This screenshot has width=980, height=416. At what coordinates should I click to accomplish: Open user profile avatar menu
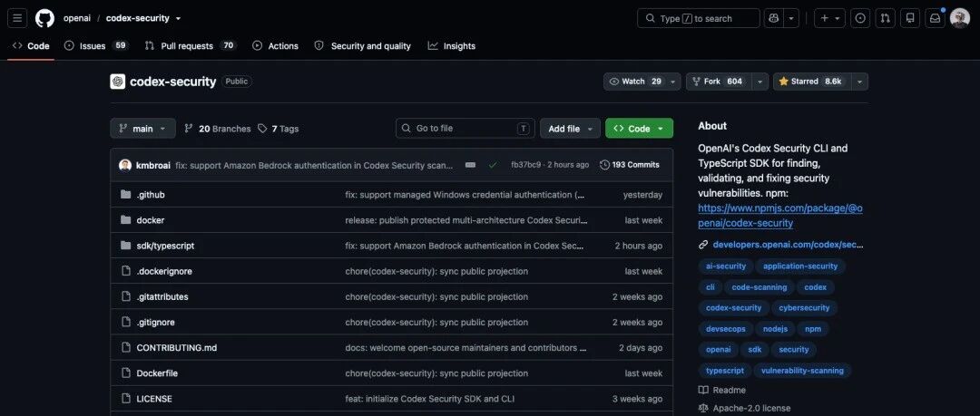(x=959, y=18)
